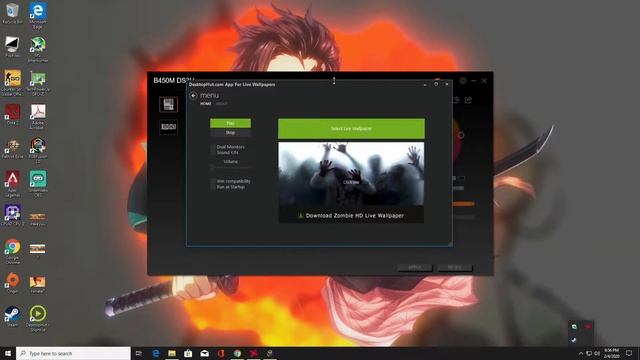Open the notification center icon
The image size is (640, 360).
(629, 353)
